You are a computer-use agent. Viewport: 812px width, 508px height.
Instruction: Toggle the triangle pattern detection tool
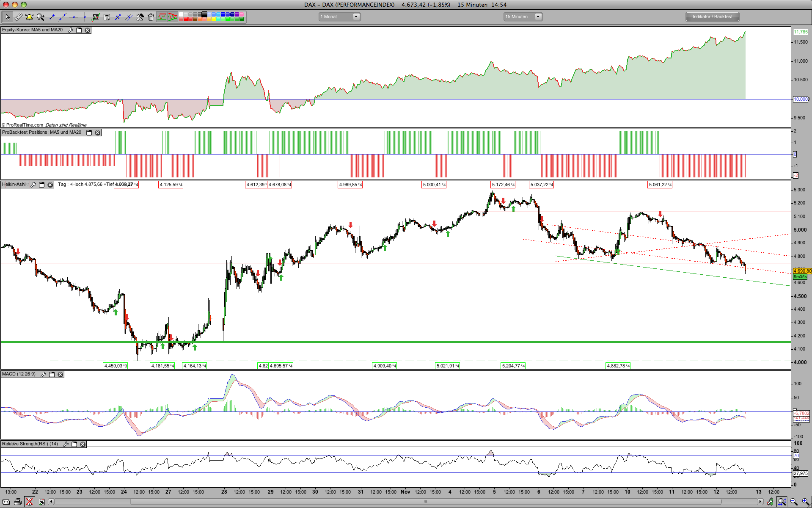pos(173,17)
